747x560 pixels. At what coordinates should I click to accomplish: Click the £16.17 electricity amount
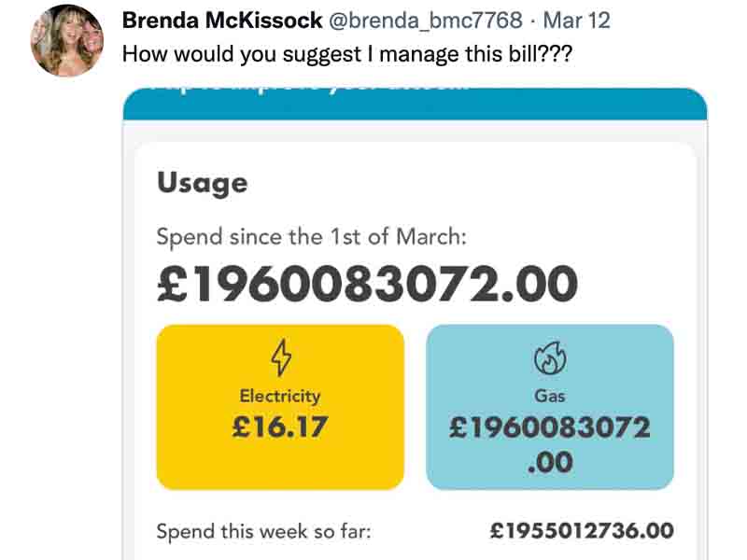(280, 427)
